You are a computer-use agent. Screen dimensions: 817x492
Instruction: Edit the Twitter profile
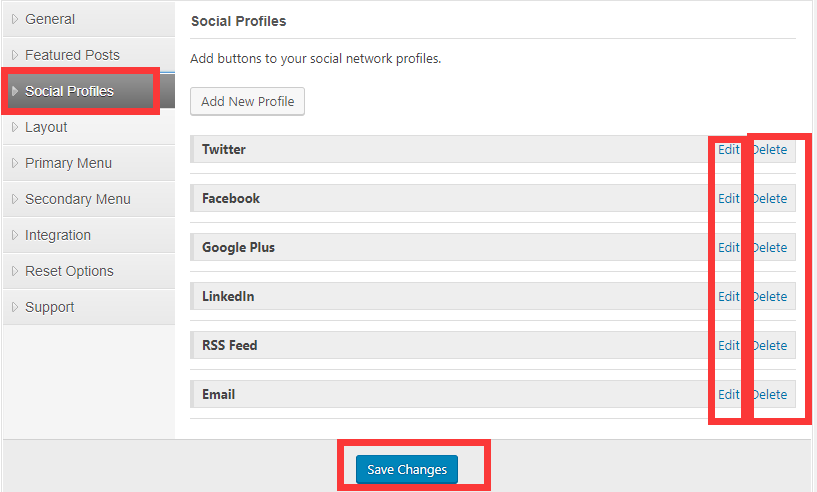728,150
